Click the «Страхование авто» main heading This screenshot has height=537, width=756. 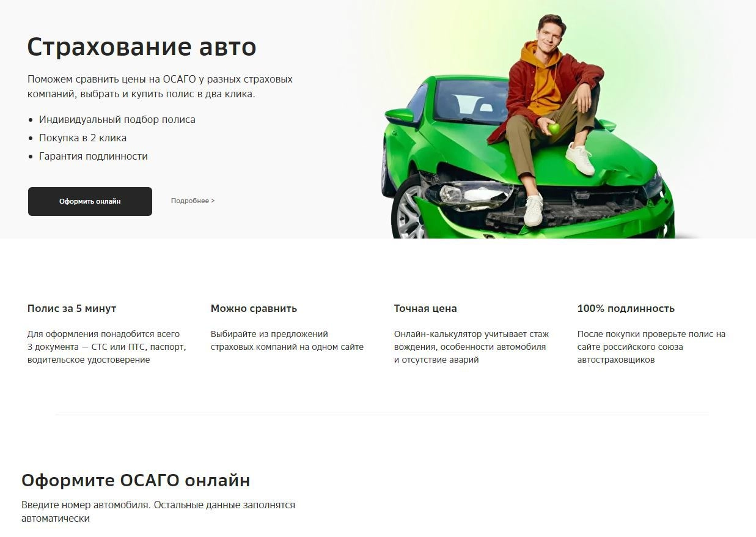pos(142,47)
